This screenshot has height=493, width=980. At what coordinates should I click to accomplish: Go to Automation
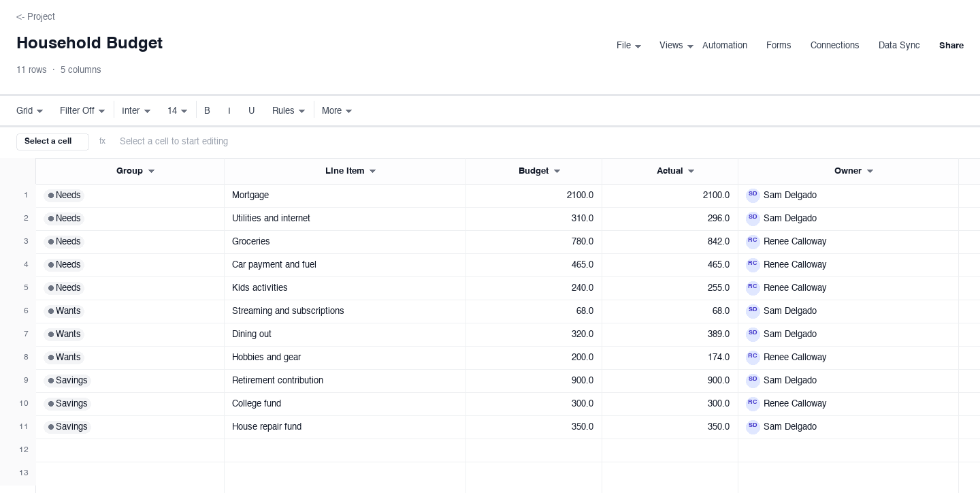[x=725, y=46]
